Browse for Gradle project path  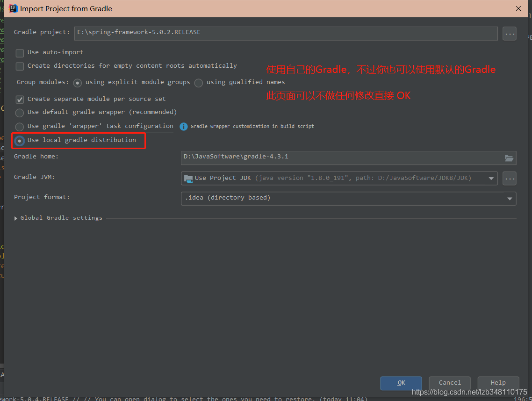pyautogui.click(x=509, y=34)
